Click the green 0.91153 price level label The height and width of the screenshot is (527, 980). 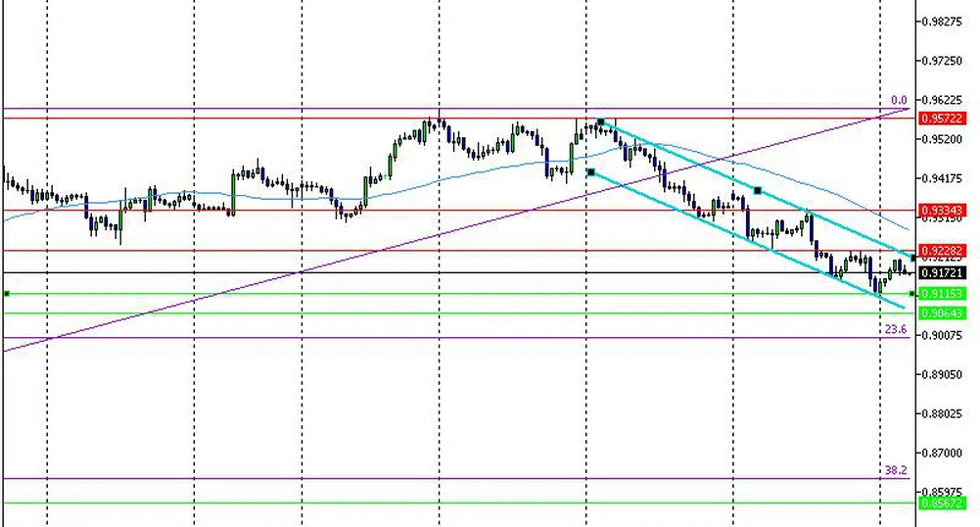pyautogui.click(x=939, y=294)
